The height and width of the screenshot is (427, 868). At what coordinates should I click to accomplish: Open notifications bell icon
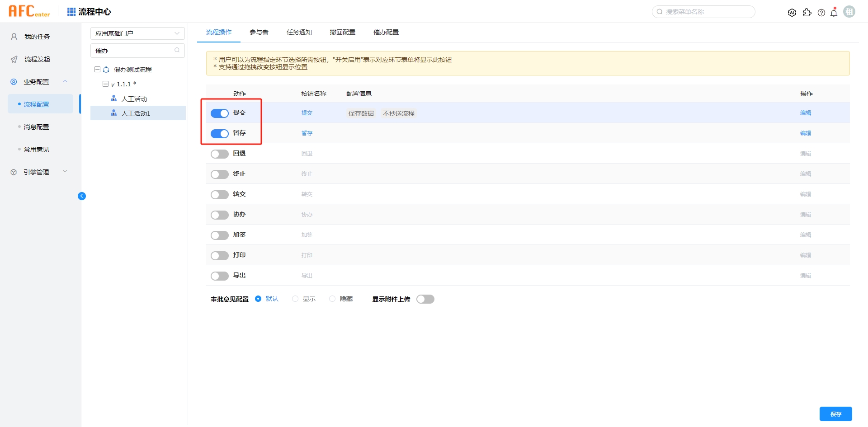click(834, 13)
